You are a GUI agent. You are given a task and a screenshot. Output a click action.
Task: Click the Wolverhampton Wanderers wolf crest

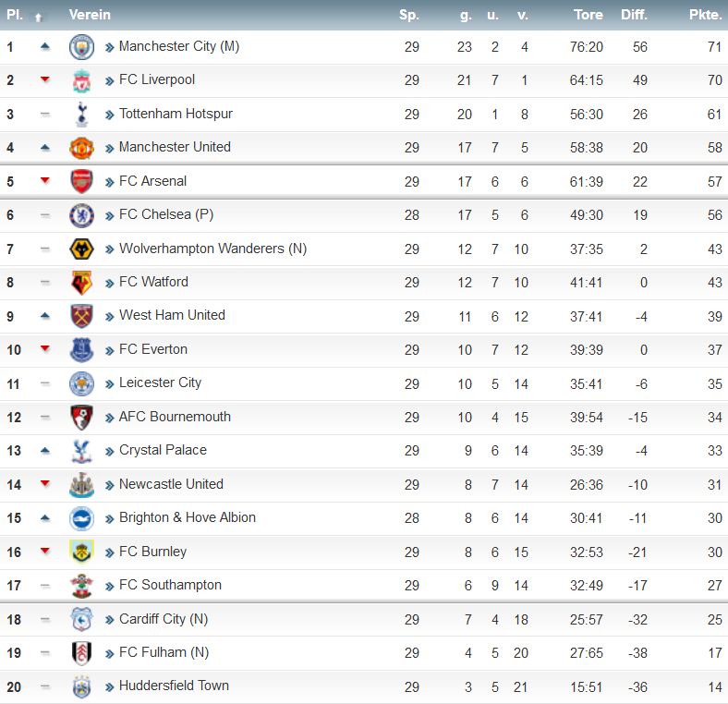[x=81, y=249]
